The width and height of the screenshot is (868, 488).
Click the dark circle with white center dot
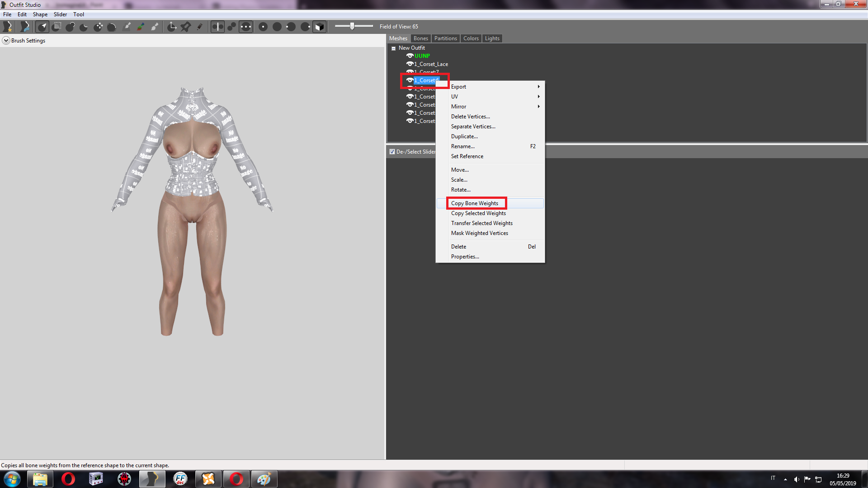pyautogui.click(x=263, y=27)
